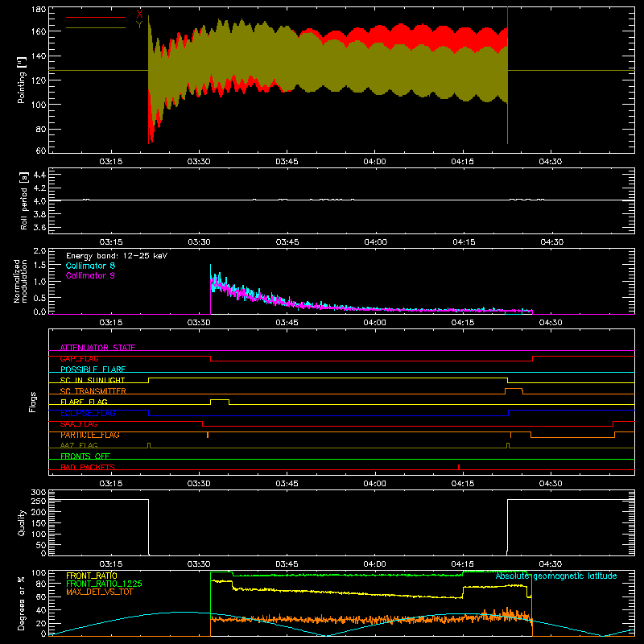Click the 03:30 tick label under the Quality plot
Screen dimensions: 644x644
[199, 564]
